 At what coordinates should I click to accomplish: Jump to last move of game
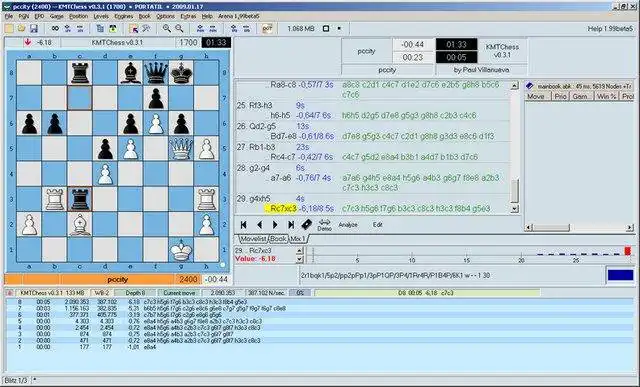pos(291,225)
